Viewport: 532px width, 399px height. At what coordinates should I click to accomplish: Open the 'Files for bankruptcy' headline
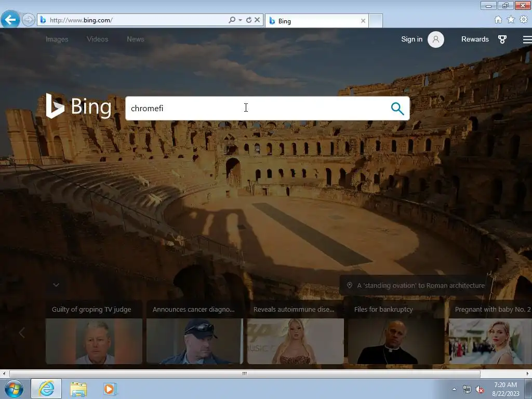coord(383,310)
